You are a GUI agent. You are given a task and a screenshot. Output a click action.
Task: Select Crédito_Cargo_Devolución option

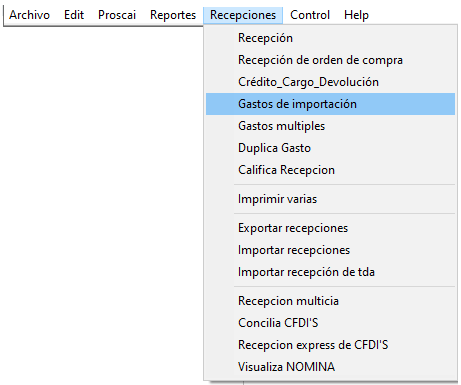(330, 82)
